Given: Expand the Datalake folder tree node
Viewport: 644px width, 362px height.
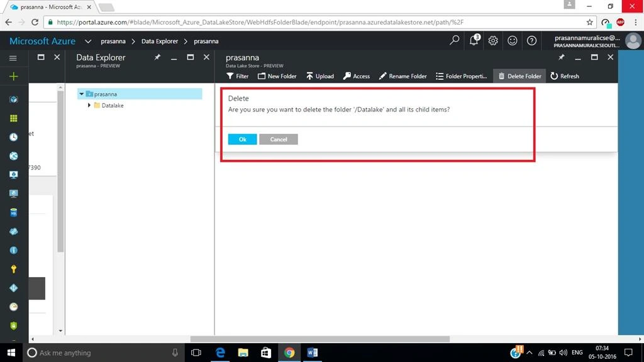Looking at the screenshot, I should [89, 105].
